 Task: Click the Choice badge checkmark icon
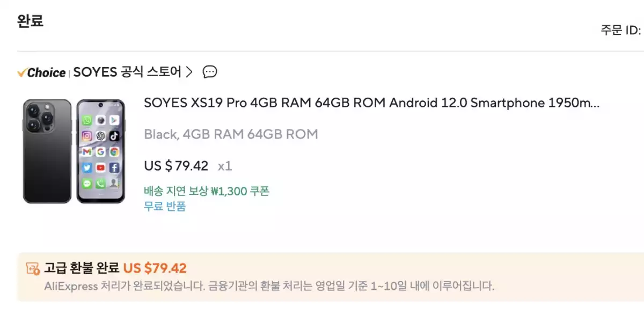22,72
